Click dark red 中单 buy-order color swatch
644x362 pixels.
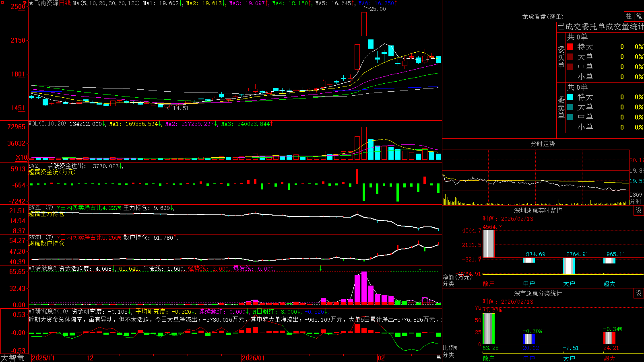pyautogui.click(x=570, y=67)
